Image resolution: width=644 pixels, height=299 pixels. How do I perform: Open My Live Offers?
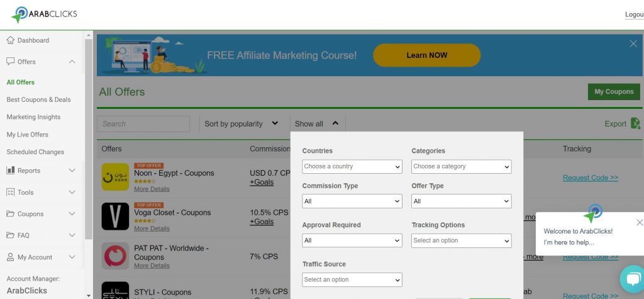27,135
